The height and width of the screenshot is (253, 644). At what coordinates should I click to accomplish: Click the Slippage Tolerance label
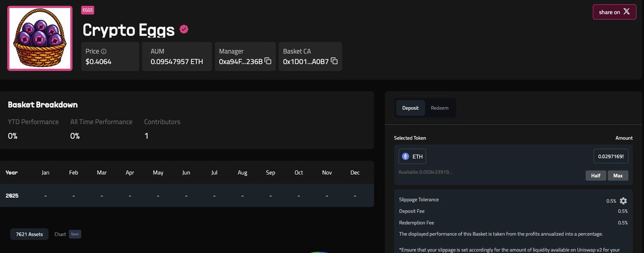pyautogui.click(x=419, y=199)
